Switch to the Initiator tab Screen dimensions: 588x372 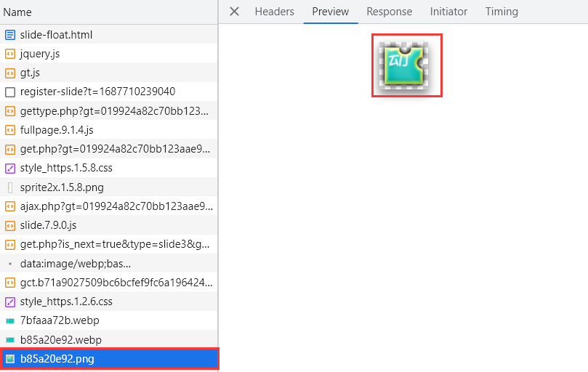[448, 12]
